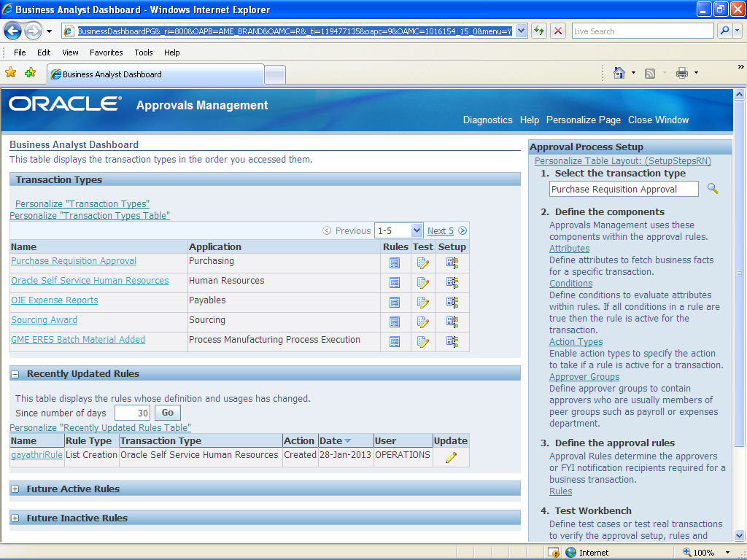The width and height of the screenshot is (747, 560).
Task: Open the Diagnostics link in header
Action: (x=488, y=120)
